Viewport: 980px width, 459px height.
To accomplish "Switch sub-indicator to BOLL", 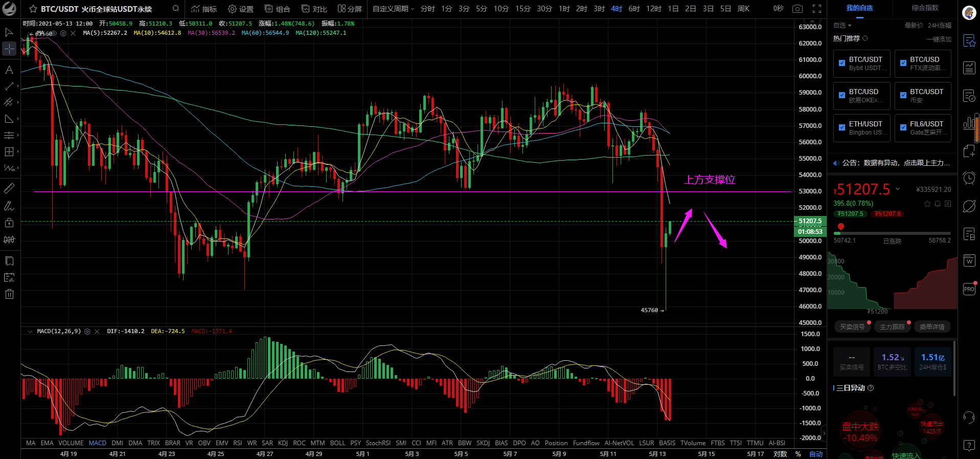I will coord(337,443).
